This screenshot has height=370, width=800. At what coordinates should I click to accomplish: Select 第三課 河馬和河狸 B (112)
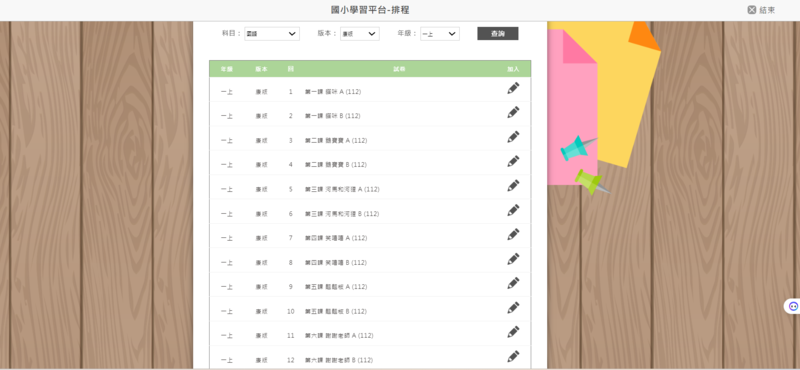[342, 214]
